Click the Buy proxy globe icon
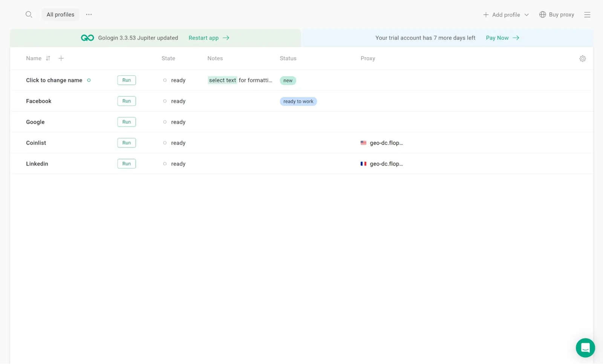 point(543,15)
